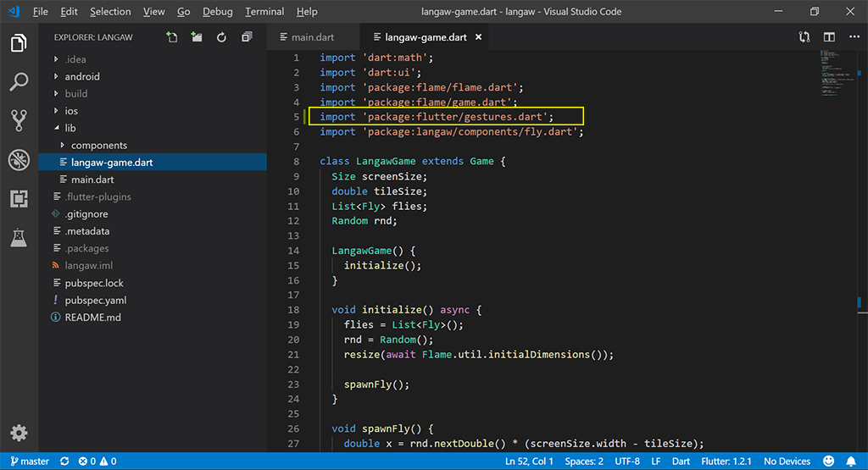This screenshot has width=868, height=470.
Task: Collapse all folders in Explorer
Action: (x=247, y=37)
